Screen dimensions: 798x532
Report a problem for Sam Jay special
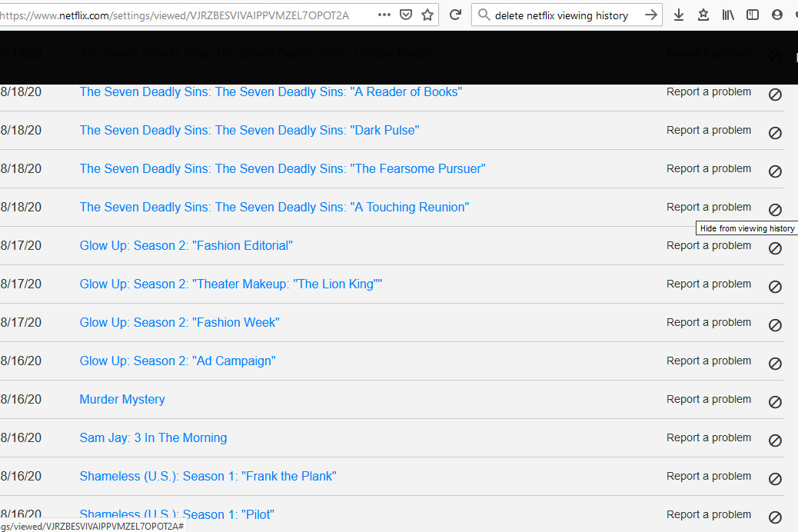(709, 437)
